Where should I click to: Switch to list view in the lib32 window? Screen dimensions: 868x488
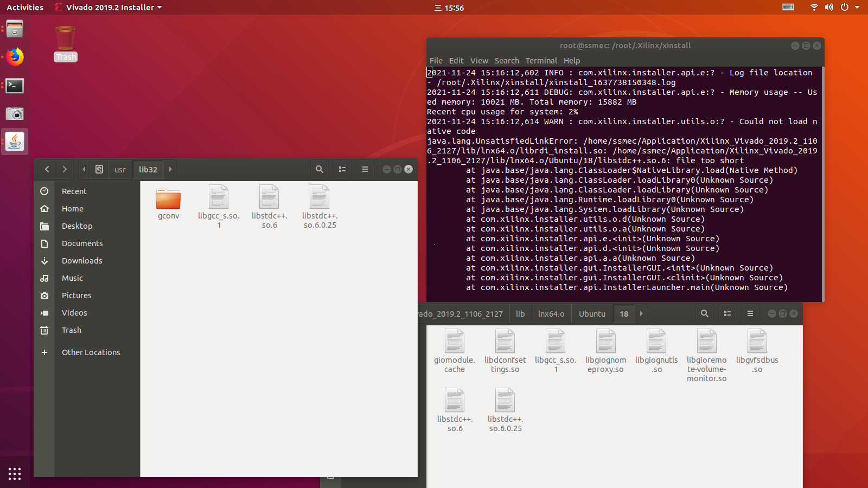[x=342, y=169]
